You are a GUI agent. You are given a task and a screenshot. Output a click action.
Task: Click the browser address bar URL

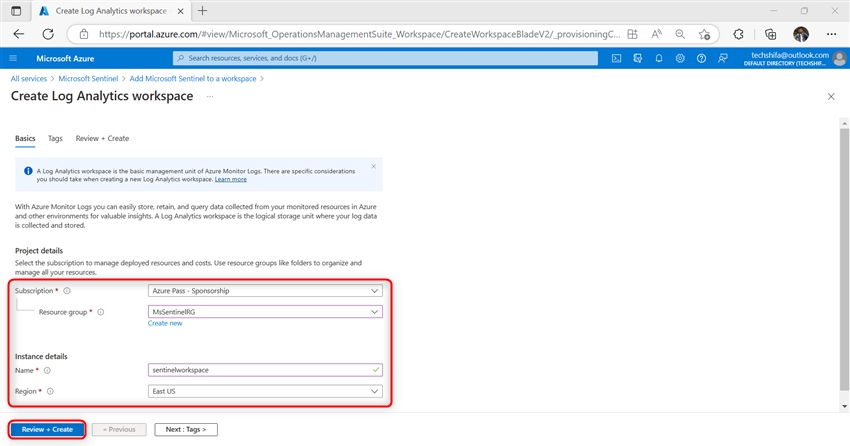click(x=358, y=34)
